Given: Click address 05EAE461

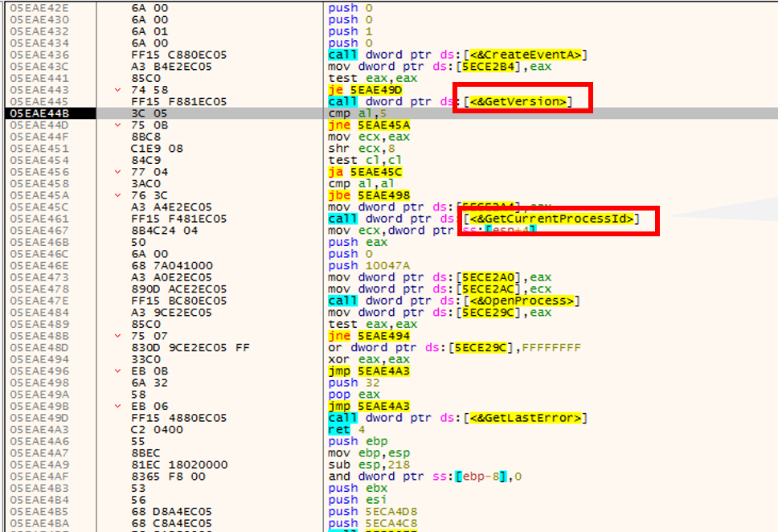Looking at the screenshot, I should pyautogui.click(x=39, y=219).
